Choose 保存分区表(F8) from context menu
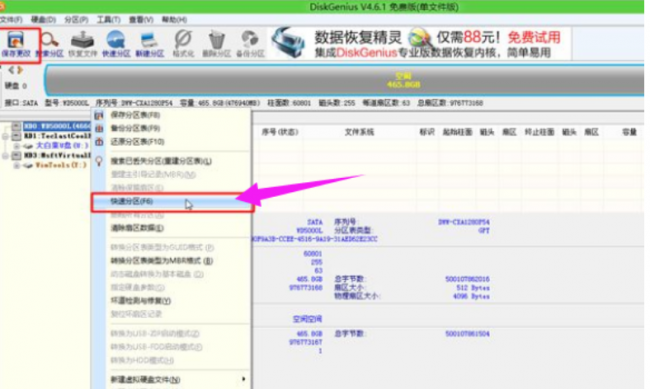This screenshot has height=389, width=650. tap(171, 115)
